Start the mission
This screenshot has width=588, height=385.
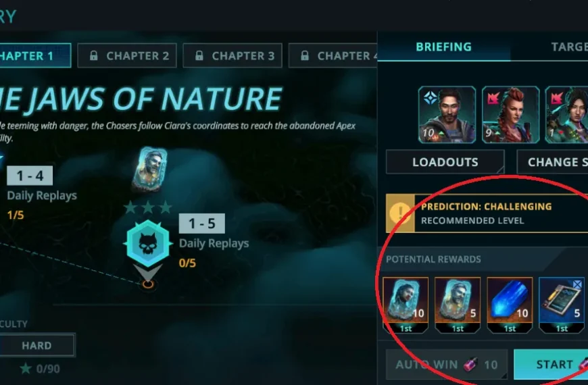(551, 364)
